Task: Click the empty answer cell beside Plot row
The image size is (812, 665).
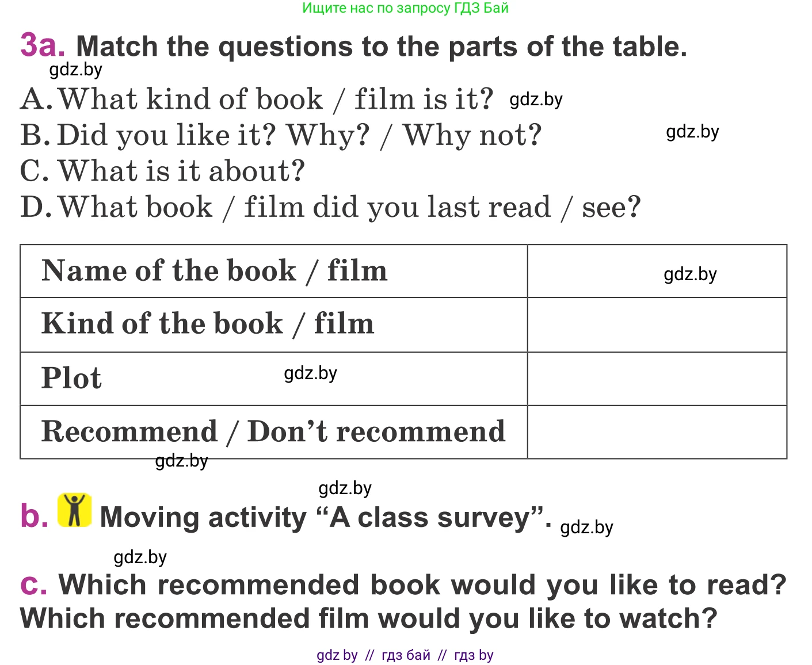Action: pyautogui.click(x=657, y=379)
